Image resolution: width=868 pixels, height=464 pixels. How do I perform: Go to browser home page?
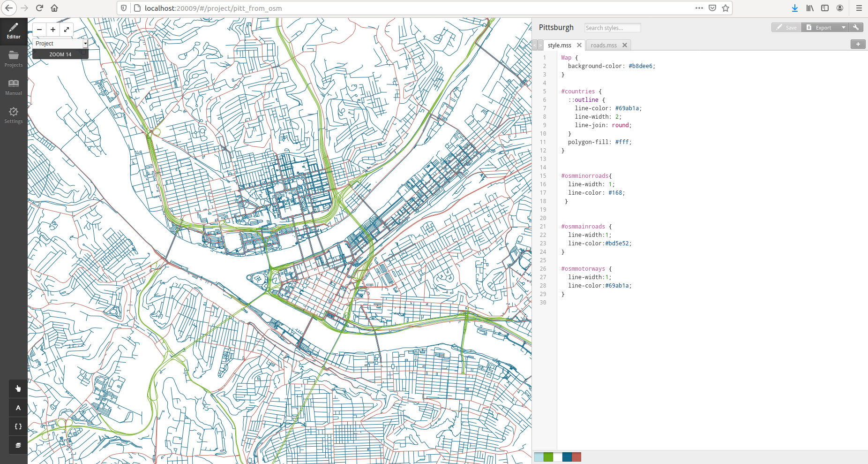[54, 8]
